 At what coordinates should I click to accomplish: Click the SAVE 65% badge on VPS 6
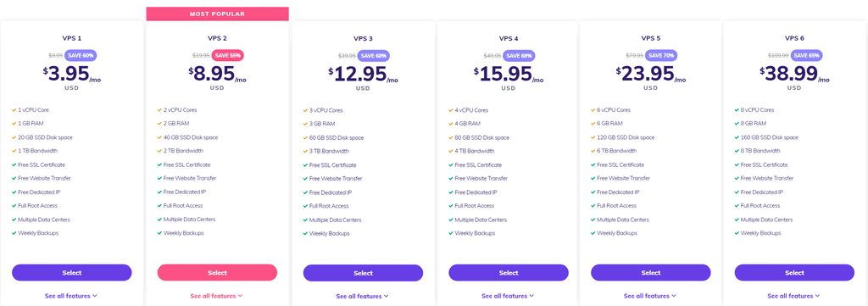[807, 55]
